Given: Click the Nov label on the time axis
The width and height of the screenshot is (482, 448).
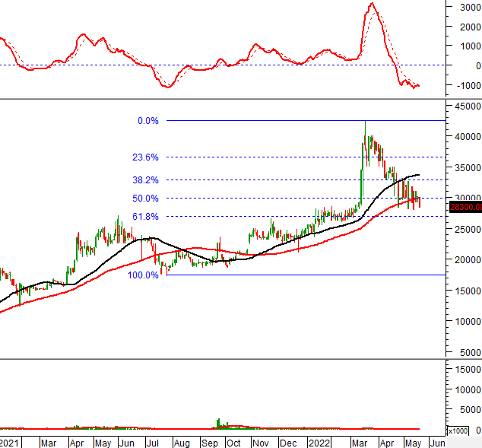Looking at the screenshot, I should click(260, 442).
